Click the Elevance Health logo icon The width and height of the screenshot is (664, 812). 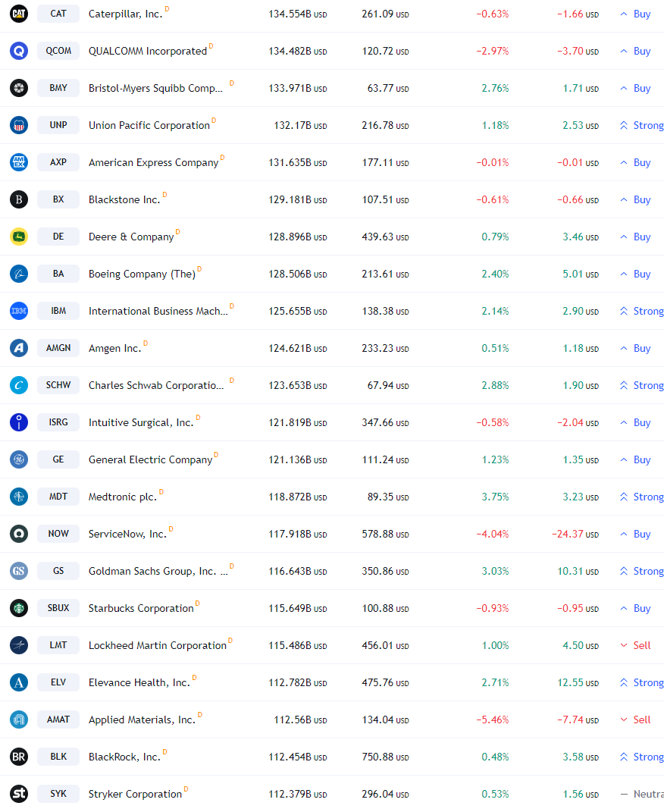(x=19, y=682)
